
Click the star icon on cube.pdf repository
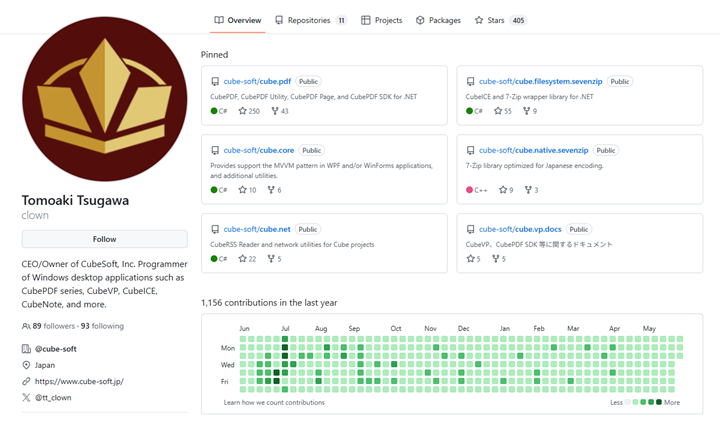(x=242, y=111)
